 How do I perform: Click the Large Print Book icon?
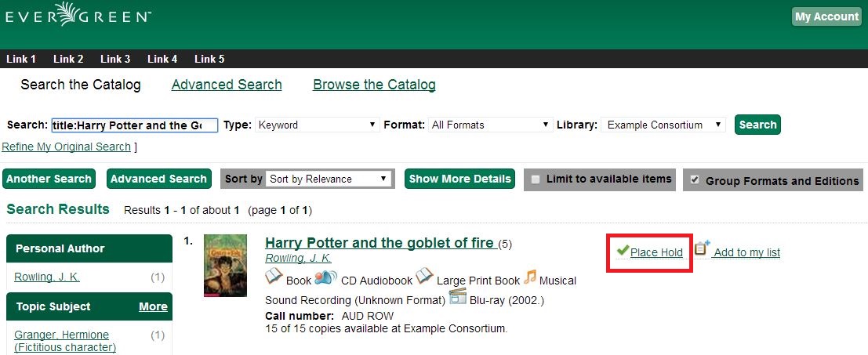pyautogui.click(x=424, y=276)
